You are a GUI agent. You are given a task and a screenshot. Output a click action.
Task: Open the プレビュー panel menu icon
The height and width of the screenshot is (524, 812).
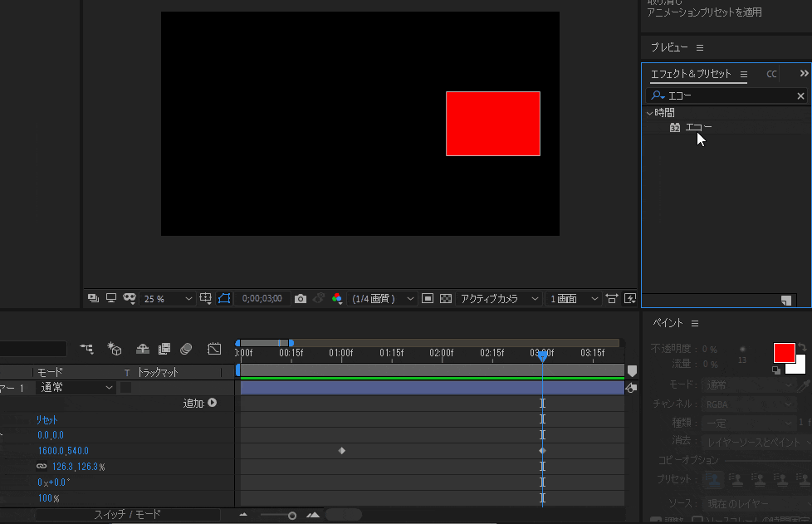[x=700, y=47]
